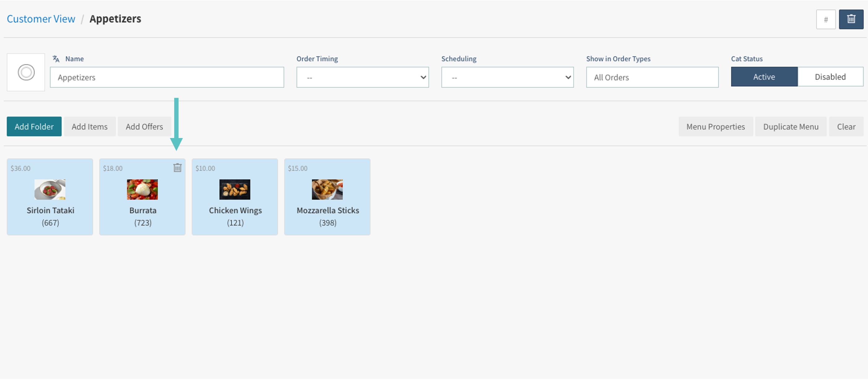The image size is (868, 380).
Task: Click the trash icon on the Burrata card
Action: pos(177,168)
